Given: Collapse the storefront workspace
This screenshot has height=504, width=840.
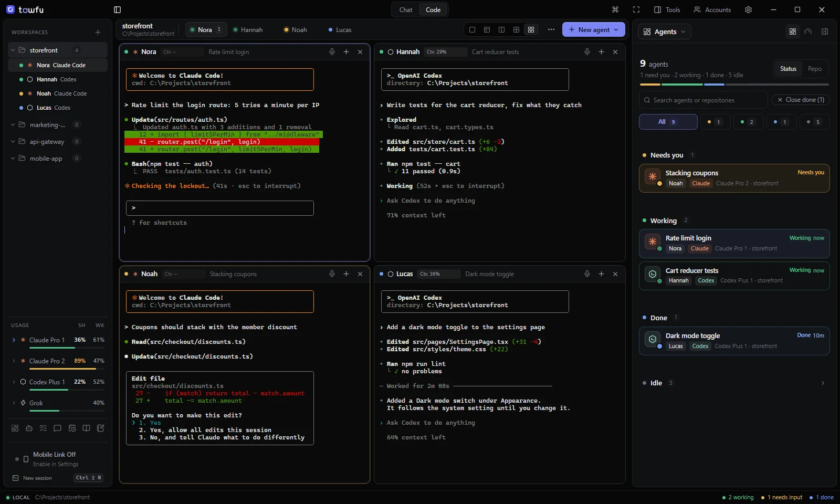Looking at the screenshot, I should [13, 50].
